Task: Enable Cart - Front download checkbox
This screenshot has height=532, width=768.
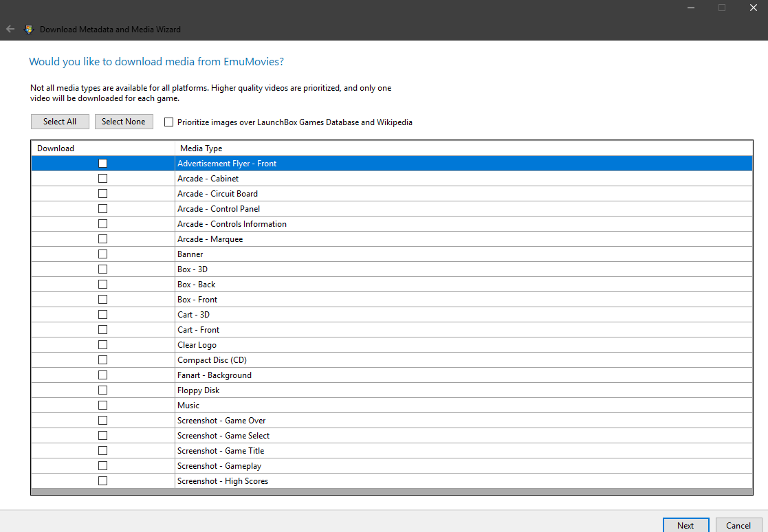Action: 103,330
